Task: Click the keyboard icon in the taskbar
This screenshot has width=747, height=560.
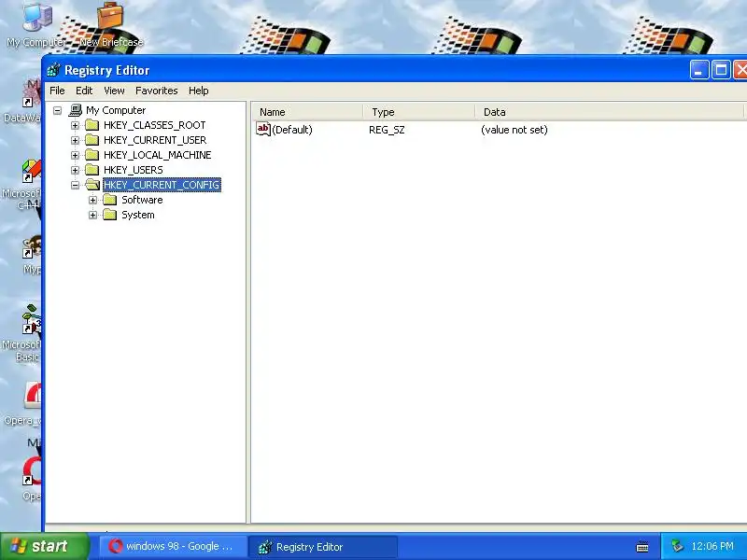Action: tap(642, 547)
